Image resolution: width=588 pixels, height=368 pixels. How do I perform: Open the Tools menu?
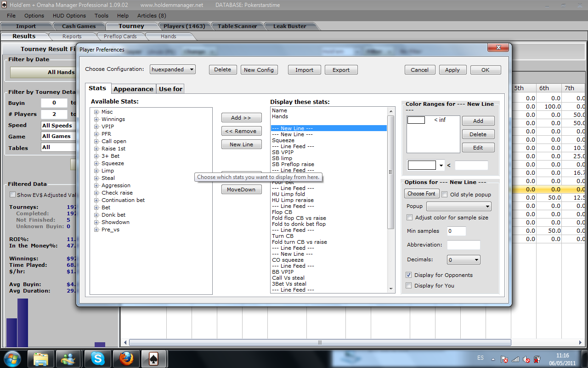[x=102, y=16]
